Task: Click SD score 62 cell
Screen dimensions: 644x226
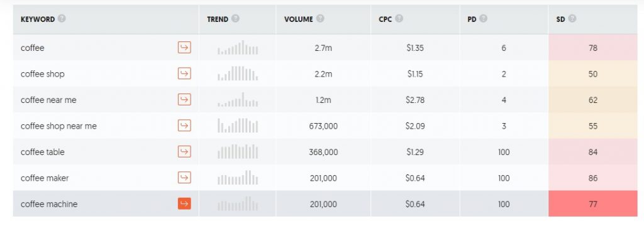Action: coord(592,100)
